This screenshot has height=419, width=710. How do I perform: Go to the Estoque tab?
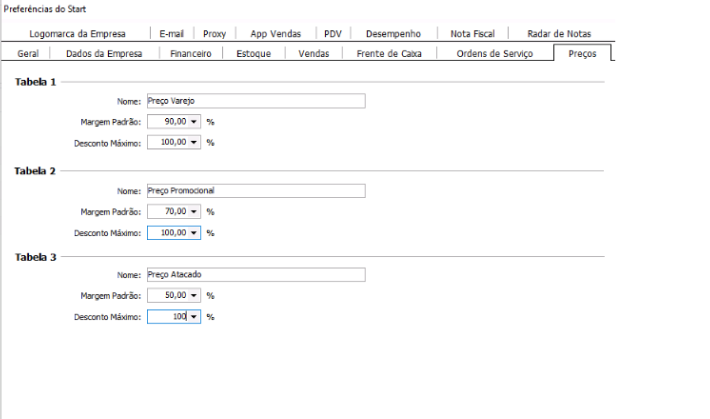pyautogui.click(x=253, y=53)
